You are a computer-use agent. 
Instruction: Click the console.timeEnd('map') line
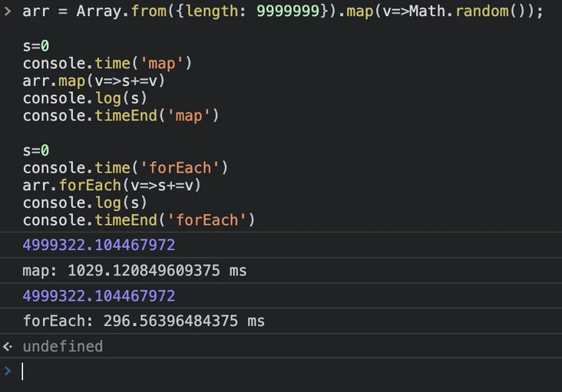121,116
